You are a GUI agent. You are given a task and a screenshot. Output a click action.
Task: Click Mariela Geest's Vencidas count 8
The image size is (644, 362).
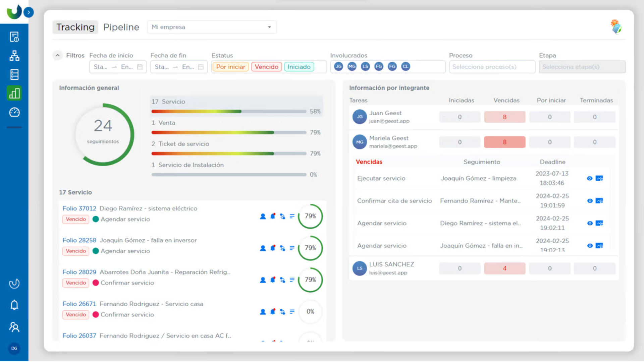pos(504,142)
